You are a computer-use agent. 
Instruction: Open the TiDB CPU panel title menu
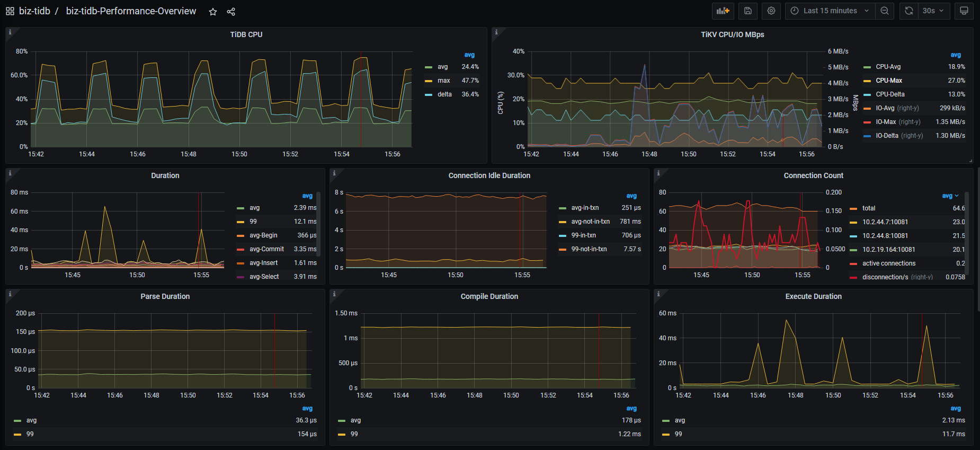(246, 34)
